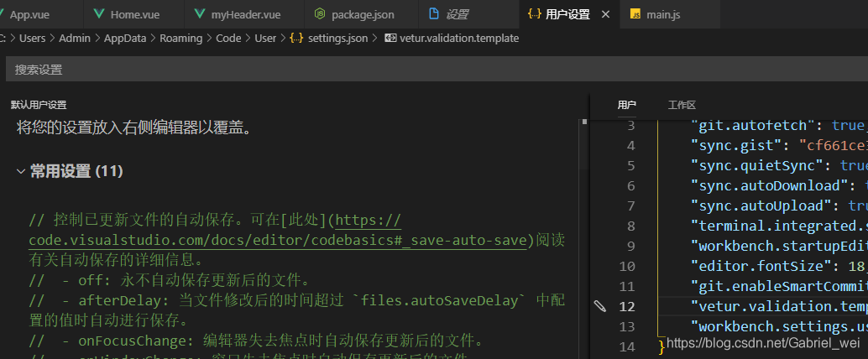This screenshot has width=868, height=359.
Task: Click the sync.autoUpload setting line
Action: pos(779,206)
